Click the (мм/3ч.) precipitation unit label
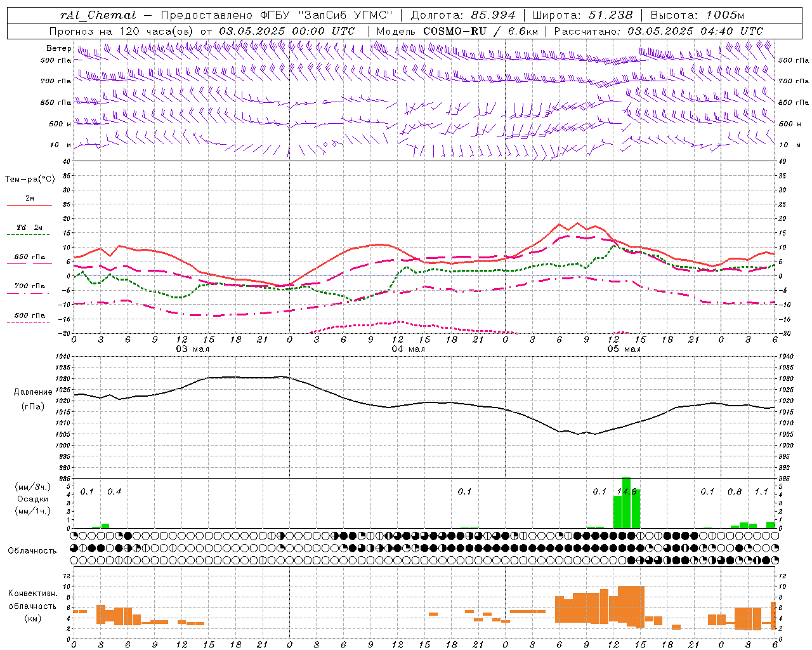Image resolution: width=812 pixels, height=650 pixels. tap(32, 487)
